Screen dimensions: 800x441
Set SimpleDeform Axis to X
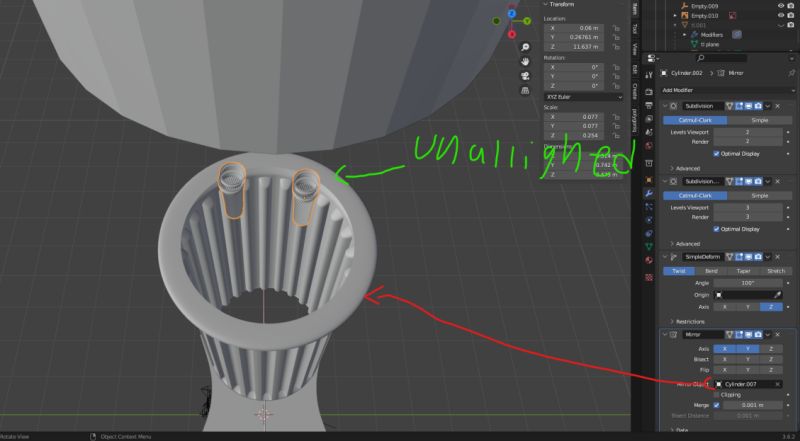click(724, 307)
